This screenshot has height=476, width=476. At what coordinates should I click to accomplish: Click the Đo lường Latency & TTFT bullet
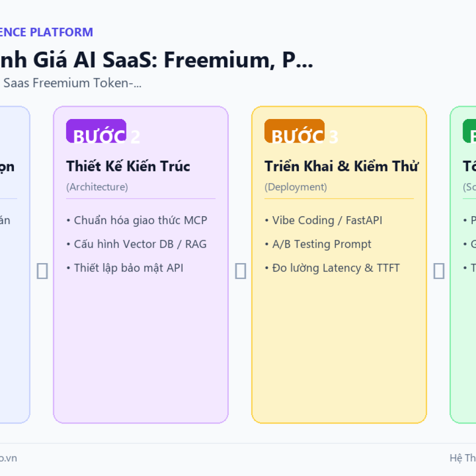[332, 268]
